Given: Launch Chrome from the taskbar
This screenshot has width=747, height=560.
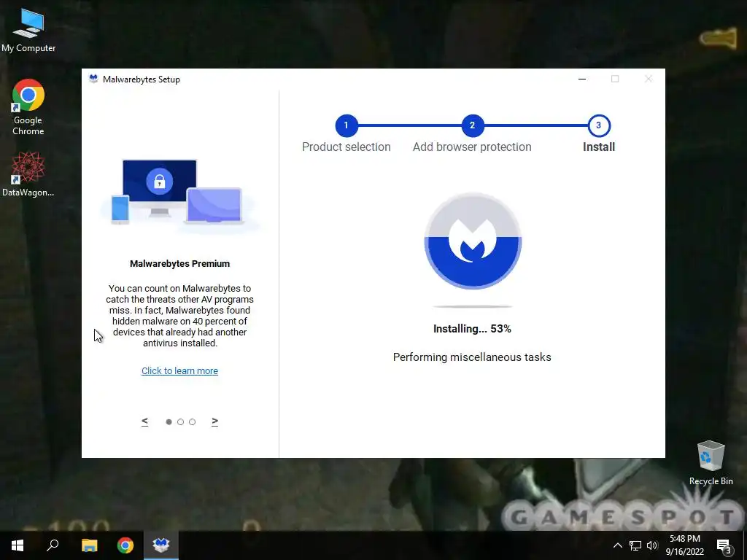Looking at the screenshot, I should pos(125,545).
